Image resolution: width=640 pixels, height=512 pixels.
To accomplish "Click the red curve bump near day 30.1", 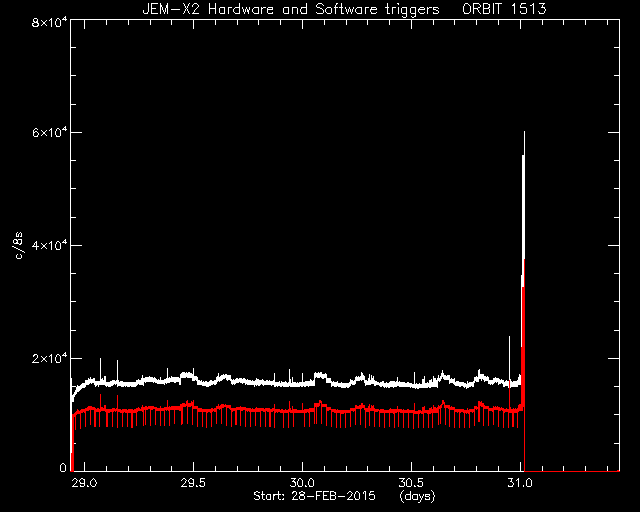I will tap(321, 404).
